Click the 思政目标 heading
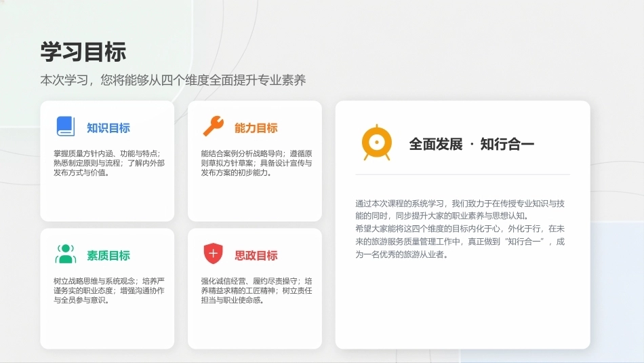This screenshot has width=644, height=363. [256, 255]
